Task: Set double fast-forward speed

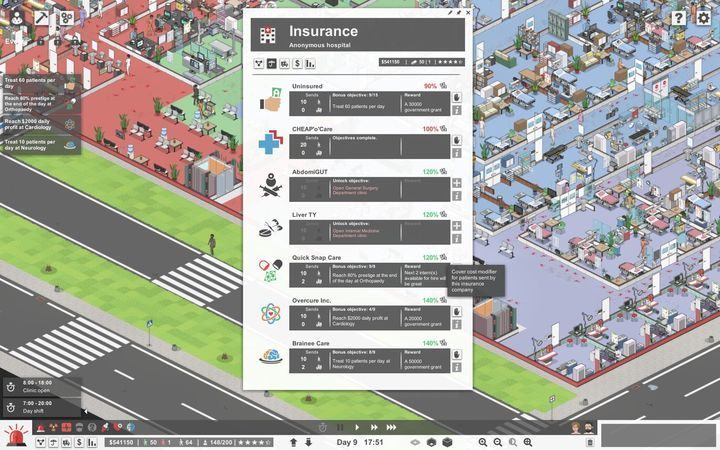Action: pos(374,428)
